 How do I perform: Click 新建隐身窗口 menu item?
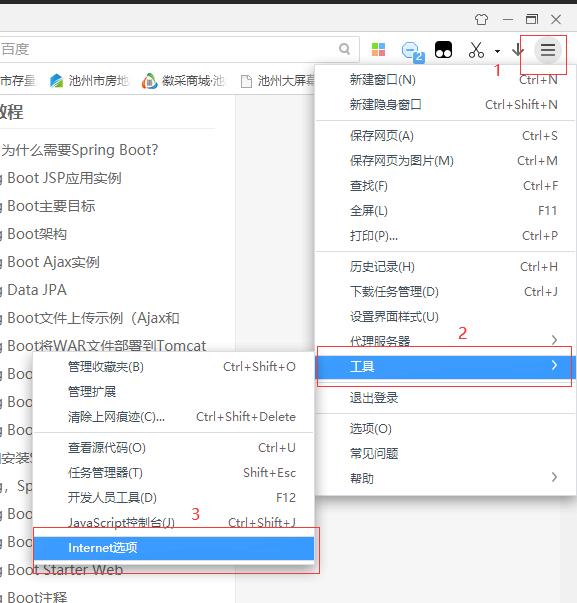(x=445, y=105)
